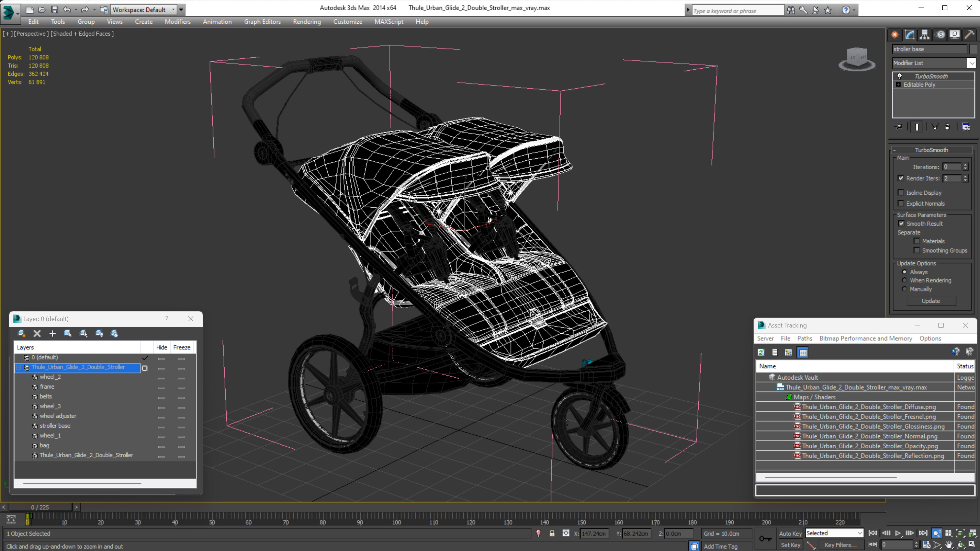The image size is (980, 551).
Task: Toggle the Render Iters checkbox
Action: [901, 178]
